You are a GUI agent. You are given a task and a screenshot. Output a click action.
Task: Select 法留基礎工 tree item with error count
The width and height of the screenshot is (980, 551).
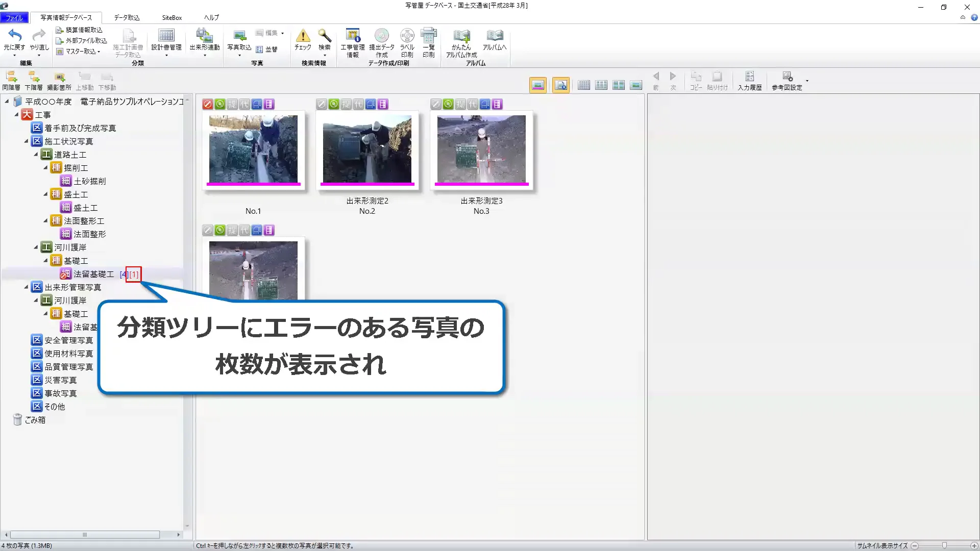100,274
